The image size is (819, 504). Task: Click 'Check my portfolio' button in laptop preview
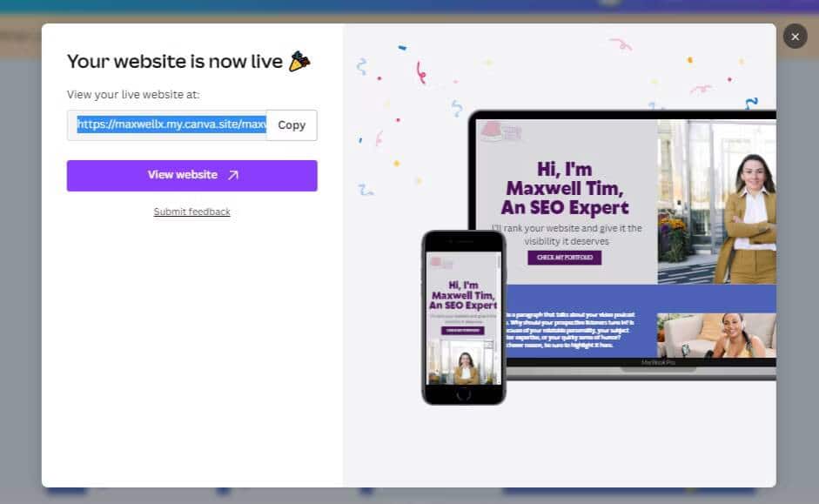[565, 258]
